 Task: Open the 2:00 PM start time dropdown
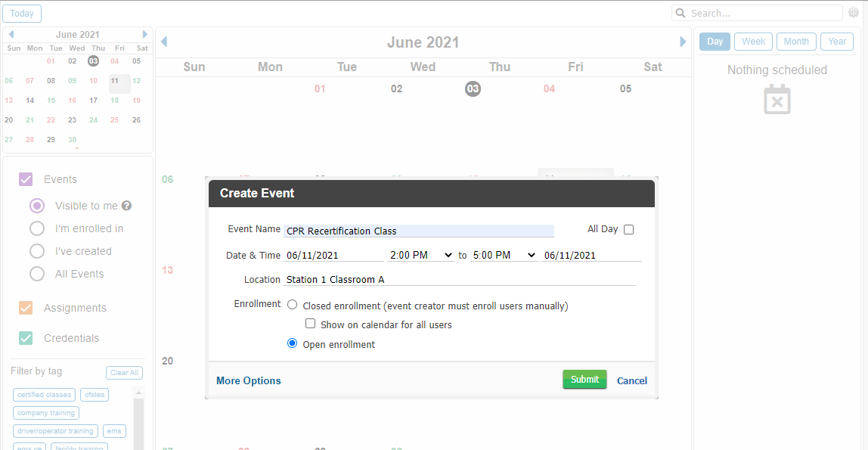pos(420,255)
